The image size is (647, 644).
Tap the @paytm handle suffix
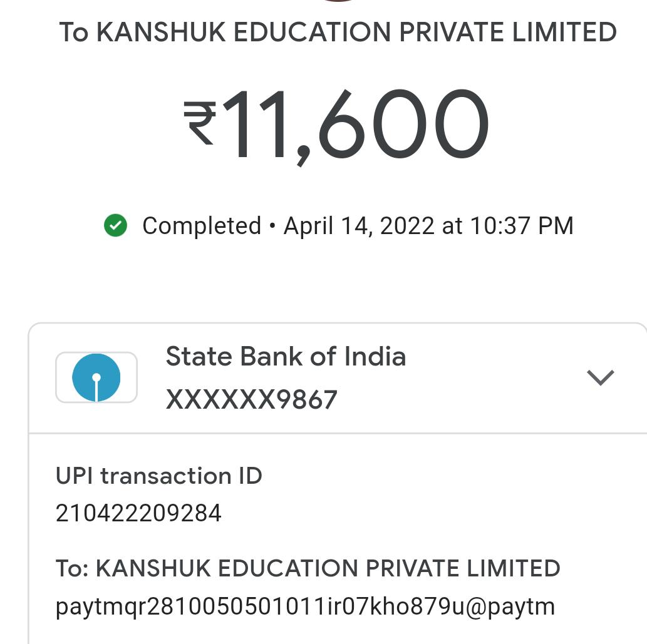tap(515, 606)
